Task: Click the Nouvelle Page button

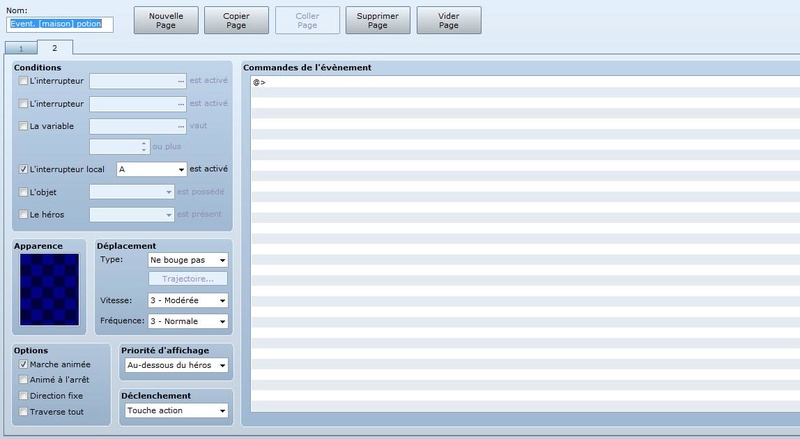Action: [166, 20]
